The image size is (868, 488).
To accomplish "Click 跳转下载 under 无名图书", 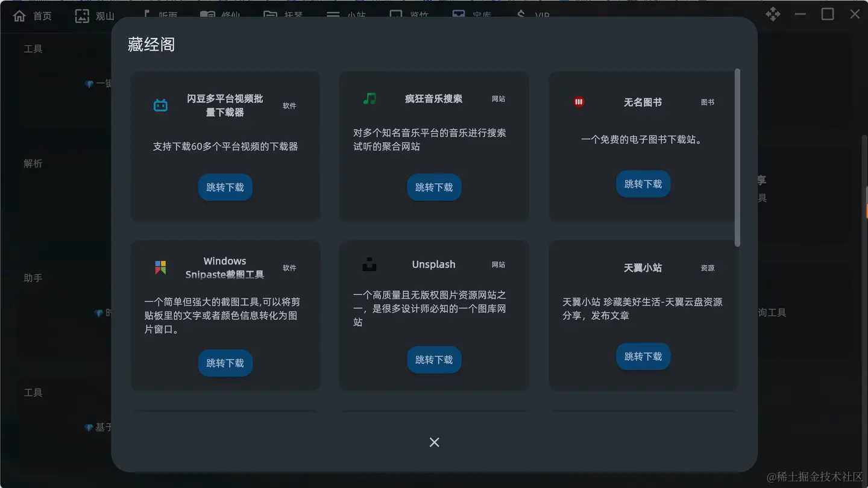I will click(643, 184).
